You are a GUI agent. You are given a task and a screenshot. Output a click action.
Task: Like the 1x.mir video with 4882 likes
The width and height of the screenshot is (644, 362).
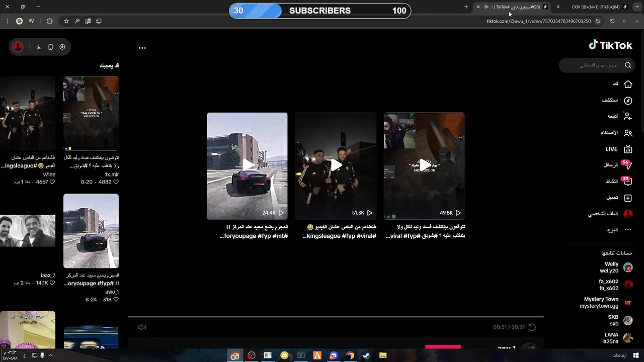tap(116, 182)
